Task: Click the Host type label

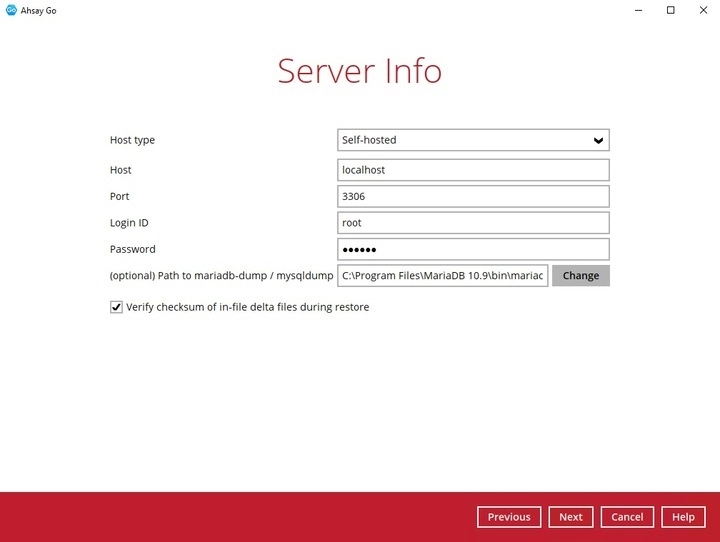Action: [132, 140]
